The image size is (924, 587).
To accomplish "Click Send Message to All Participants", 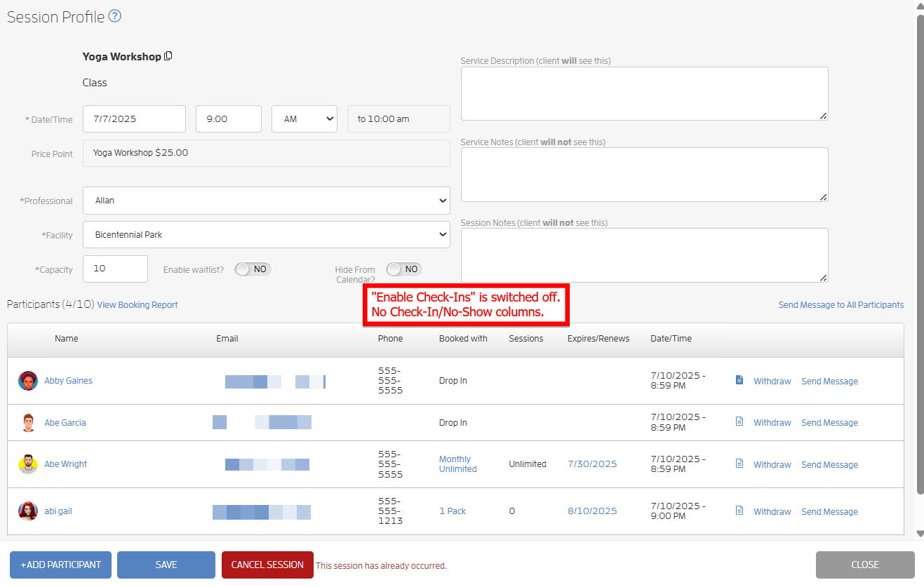I will 841,305.
